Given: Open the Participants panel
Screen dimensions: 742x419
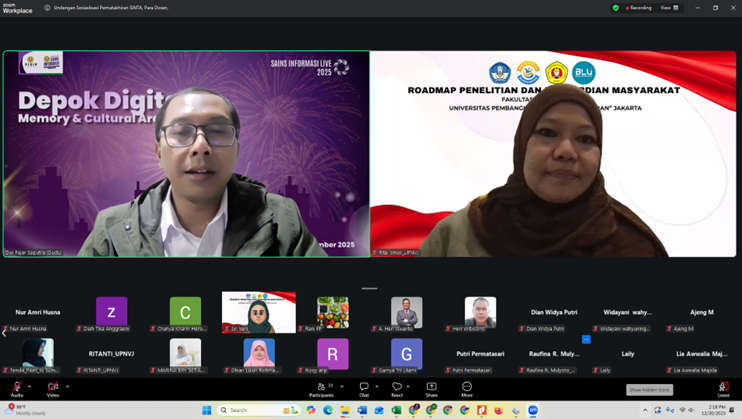Looking at the screenshot, I should (321, 387).
